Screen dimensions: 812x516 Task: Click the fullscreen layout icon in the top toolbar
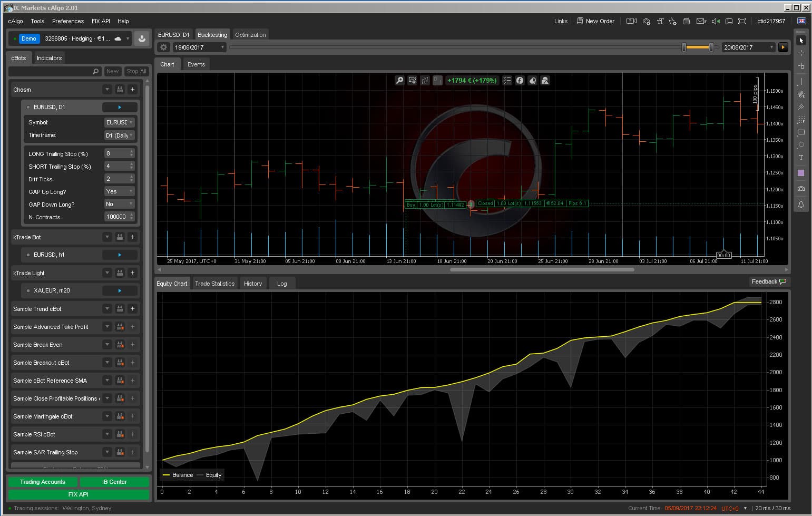(742, 21)
